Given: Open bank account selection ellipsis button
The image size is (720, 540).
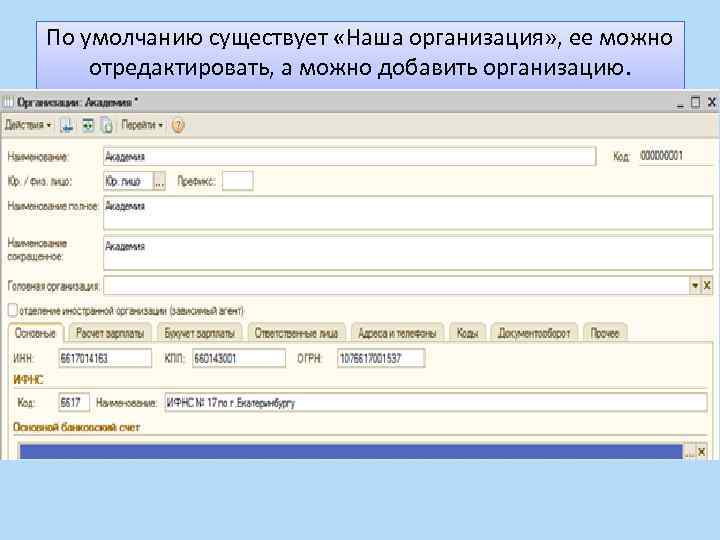Looking at the screenshot, I should pos(690,452).
